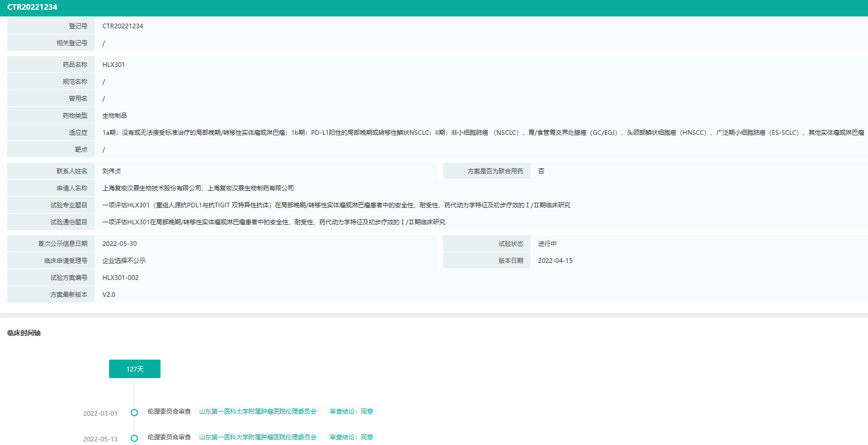Click the drug name value HLX301
Viewport: 868px width, 445px height.
pyautogui.click(x=114, y=65)
